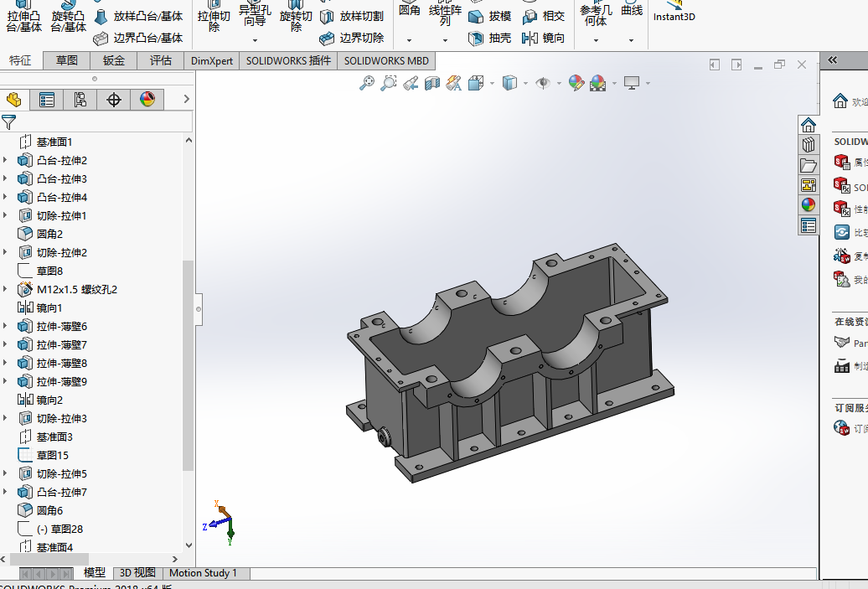Image resolution: width=868 pixels, height=589 pixels.
Task: Open the Curves (曲线) dropdown arrow
Action: click(631, 40)
